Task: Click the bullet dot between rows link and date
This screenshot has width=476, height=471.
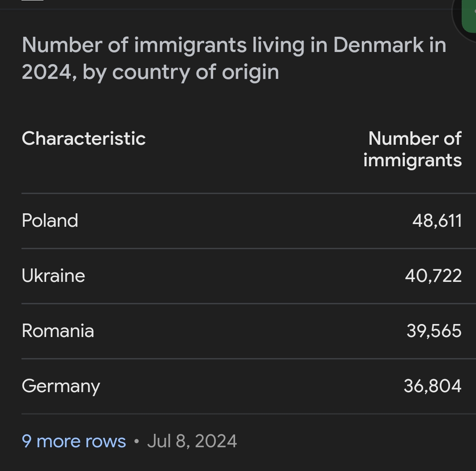Action: [x=137, y=442]
